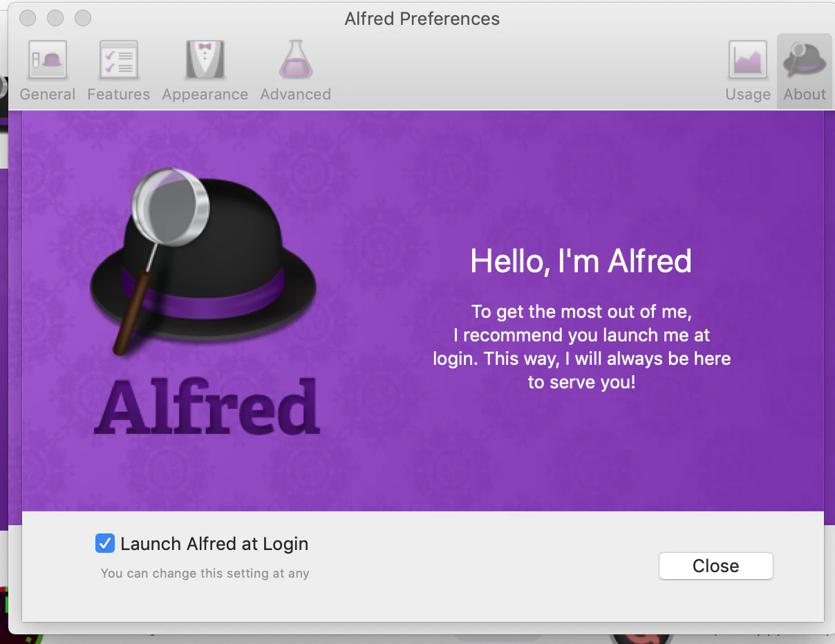Viewport: 835px width, 644px height.
Task: Click the Alfred Preferences window title
Action: 422,19
